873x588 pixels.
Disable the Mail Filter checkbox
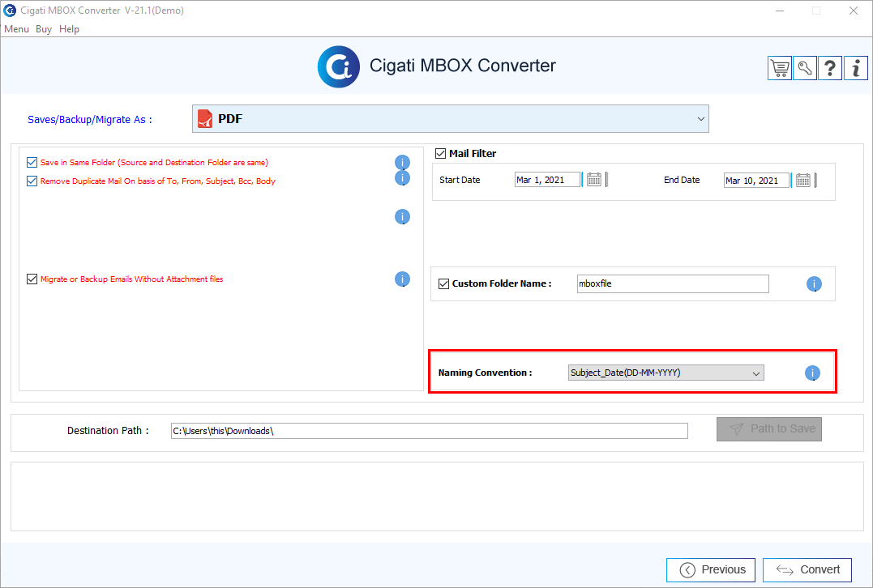(x=440, y=154)
